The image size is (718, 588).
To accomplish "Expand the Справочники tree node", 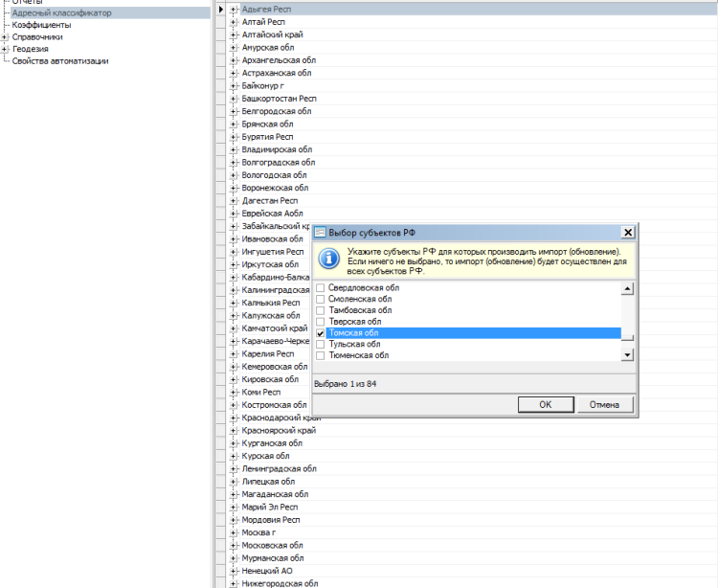I will (5, 37).
